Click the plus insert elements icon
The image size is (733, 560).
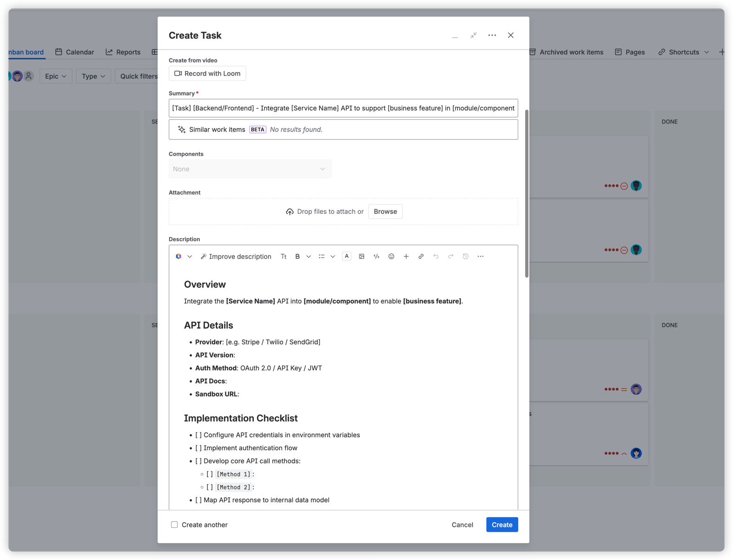point(406,257)
